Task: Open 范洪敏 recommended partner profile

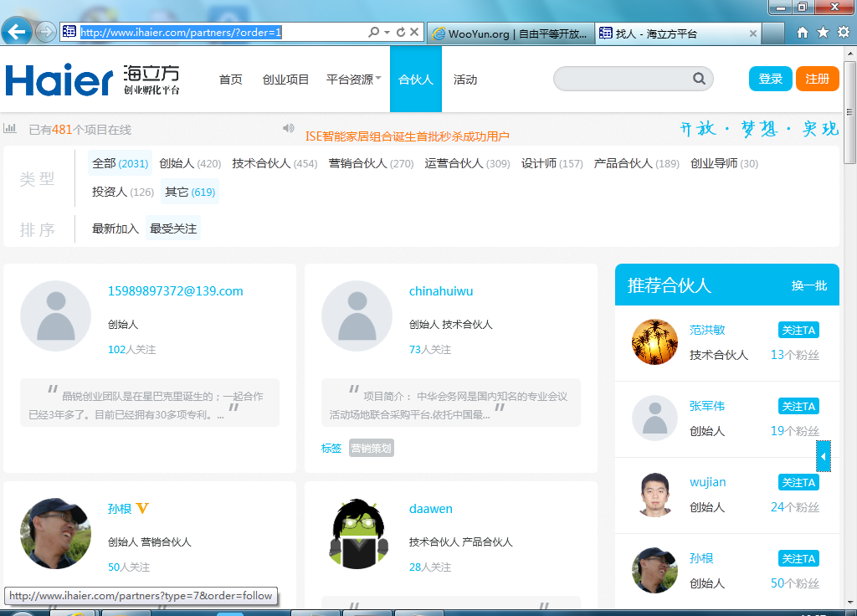Action: (x=707, y=330)
